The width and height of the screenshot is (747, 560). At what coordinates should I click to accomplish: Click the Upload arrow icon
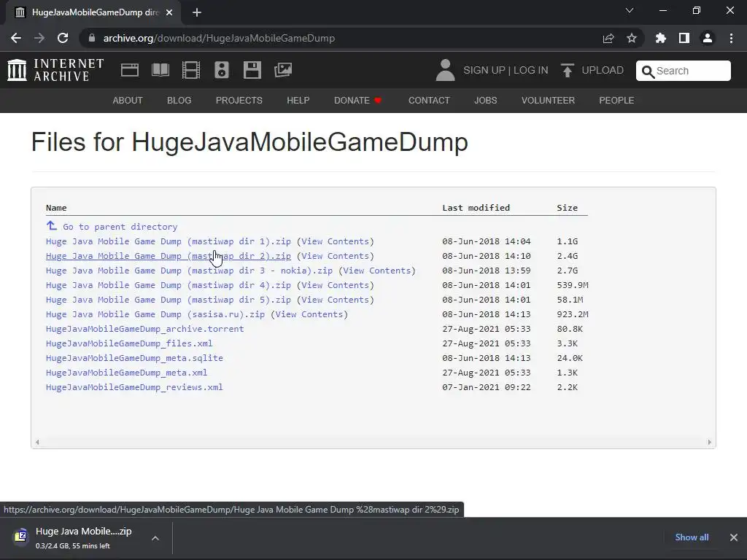(567, 71)
